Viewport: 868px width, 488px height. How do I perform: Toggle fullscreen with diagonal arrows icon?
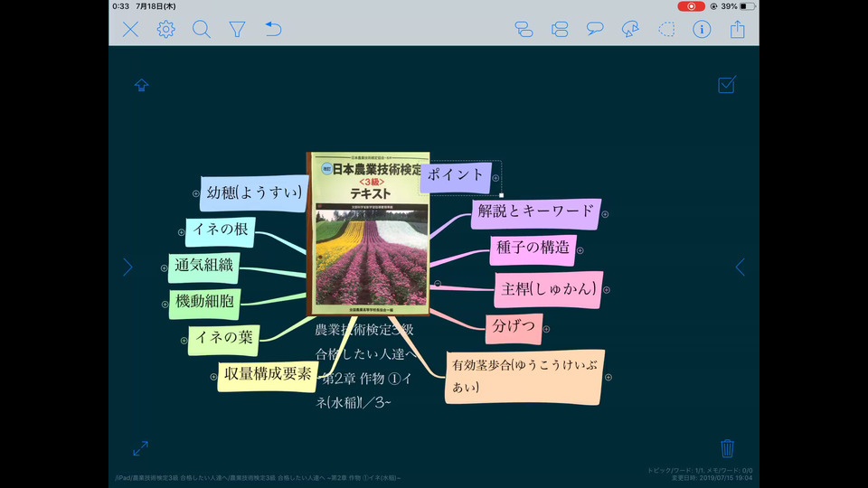tap(141, 448)
